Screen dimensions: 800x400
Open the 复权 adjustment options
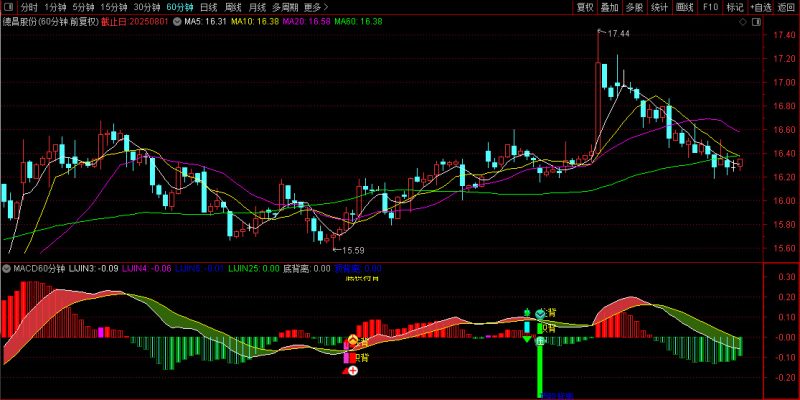[x=585, y=6]
